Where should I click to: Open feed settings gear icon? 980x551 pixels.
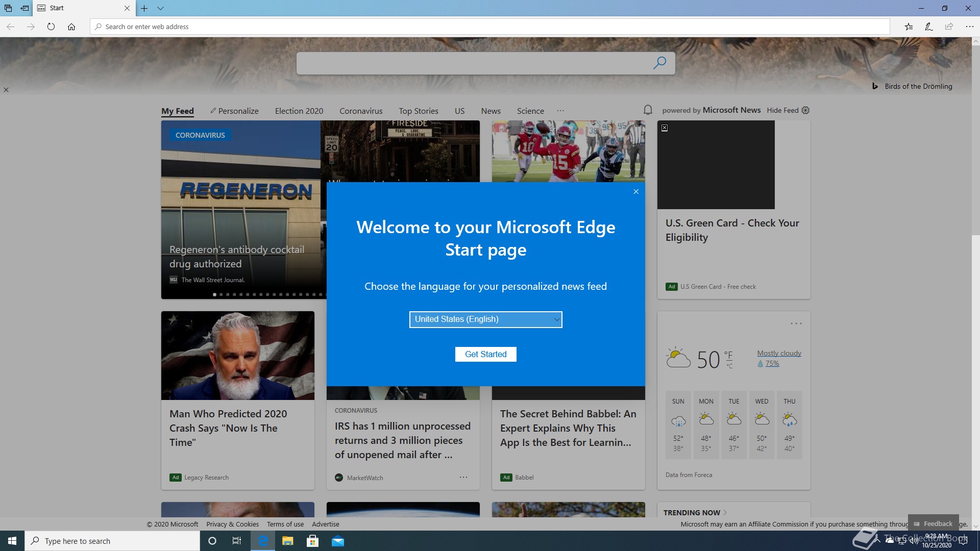click(x=805, y=110)
